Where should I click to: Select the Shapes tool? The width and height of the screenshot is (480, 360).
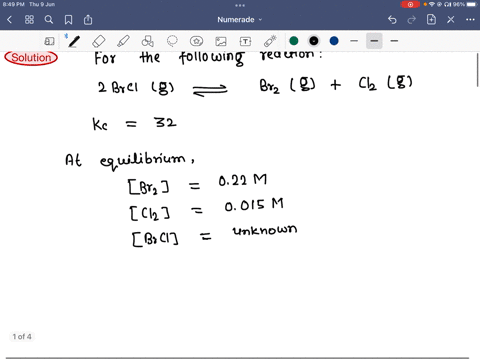coord(148,41)
